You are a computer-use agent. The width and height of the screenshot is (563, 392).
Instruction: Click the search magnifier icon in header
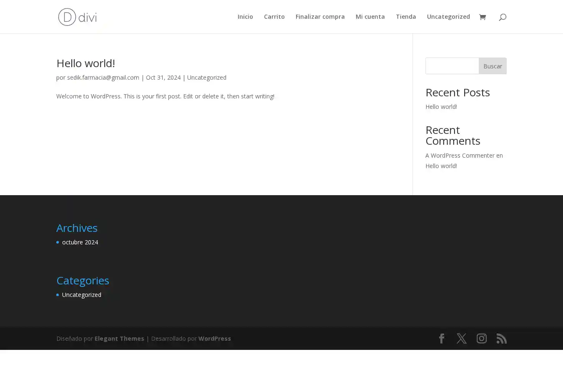coord(502,17)
